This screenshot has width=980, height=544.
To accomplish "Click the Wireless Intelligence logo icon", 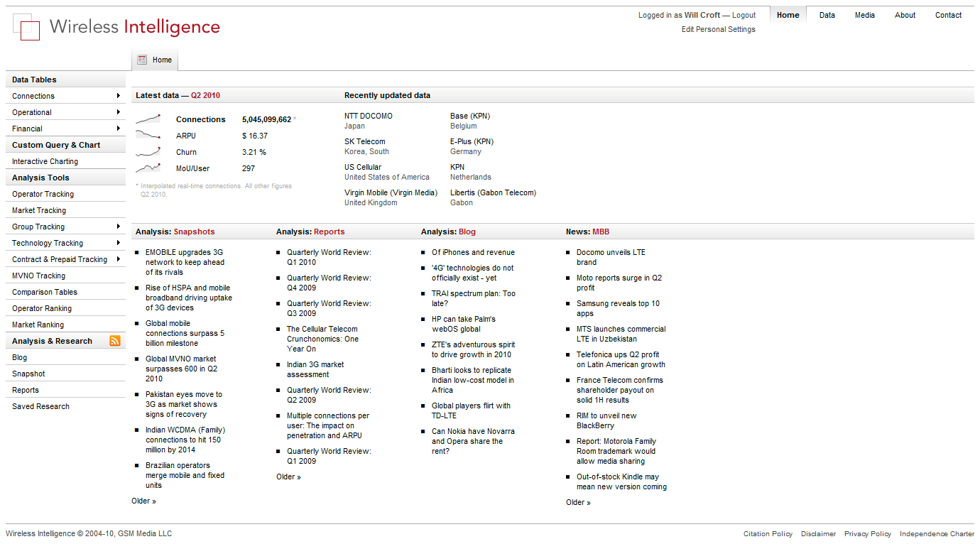I will click(26, 27).
